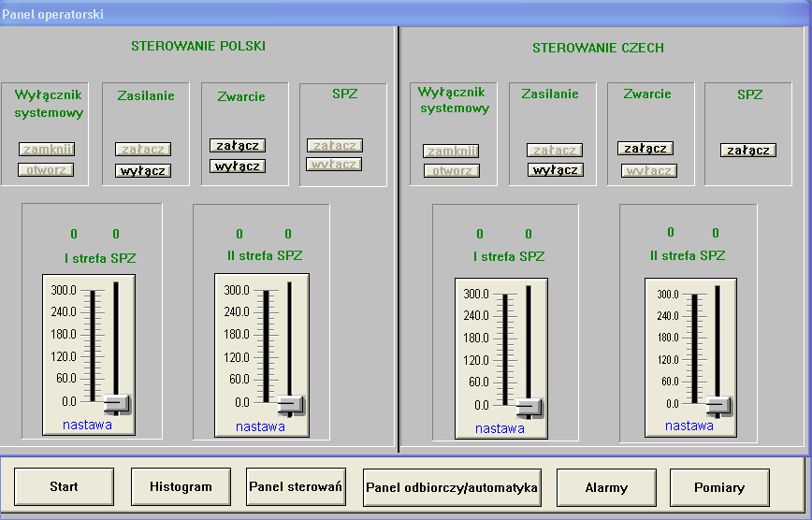The height and width of the screenshot is (520, 812).
Task: Click II strefa SPZ label in Polski section
Action: (x=265, y=256)
